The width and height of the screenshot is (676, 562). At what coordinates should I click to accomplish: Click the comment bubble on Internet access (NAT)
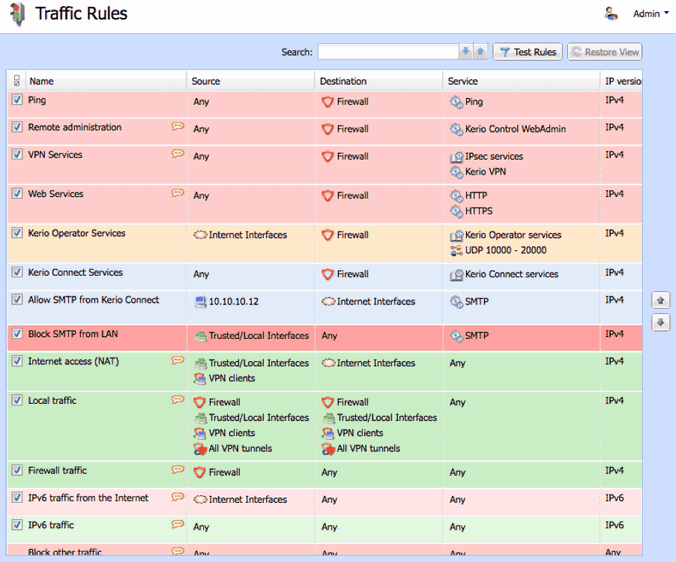(178, 360)
